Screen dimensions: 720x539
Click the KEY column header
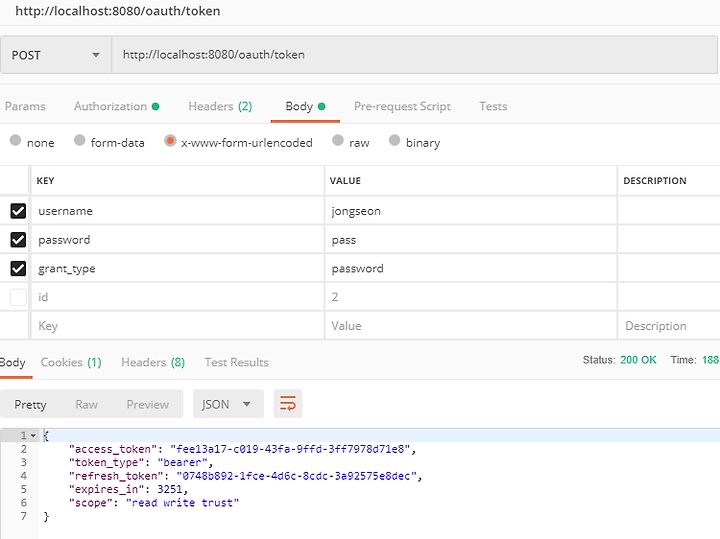(45, 181)
